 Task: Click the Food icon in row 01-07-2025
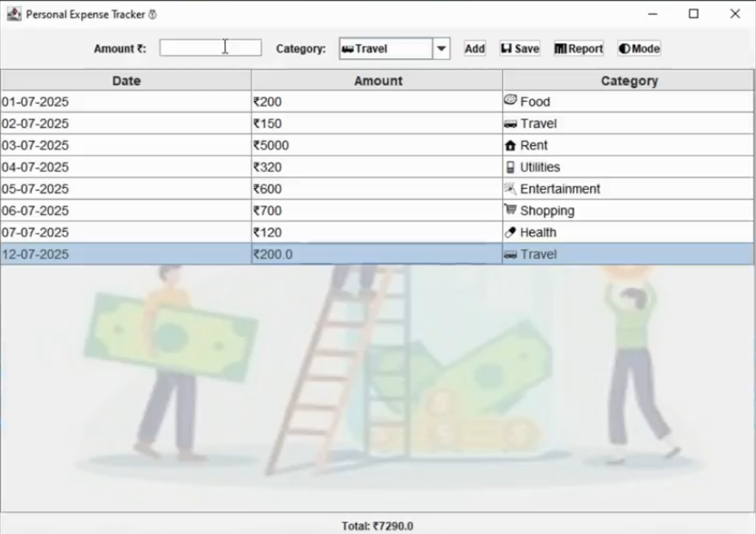tap(510, 100)
